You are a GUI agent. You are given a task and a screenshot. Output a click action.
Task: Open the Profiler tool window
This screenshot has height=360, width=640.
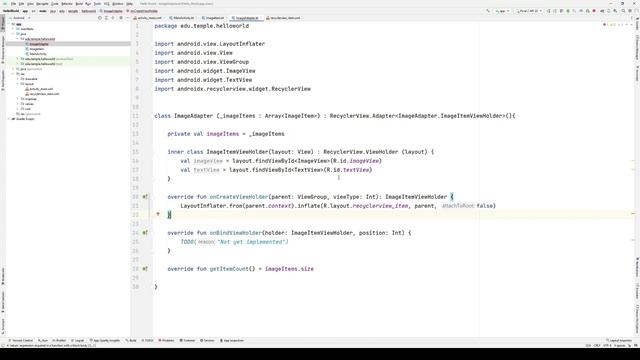click(59, 340)
